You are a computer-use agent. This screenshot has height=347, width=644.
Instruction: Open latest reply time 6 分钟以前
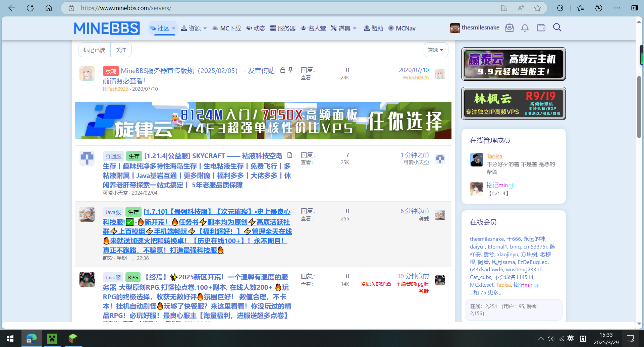click(x=415, y=211)
